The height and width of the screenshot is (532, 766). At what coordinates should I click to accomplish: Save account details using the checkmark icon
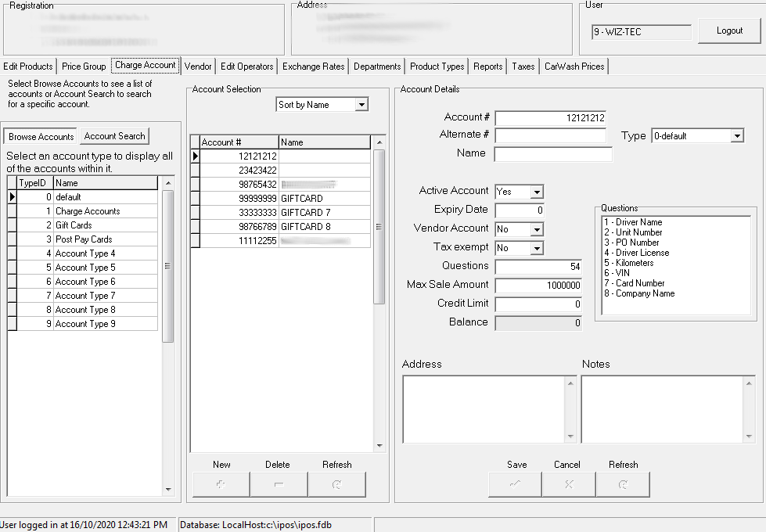(x=514, y=483)
